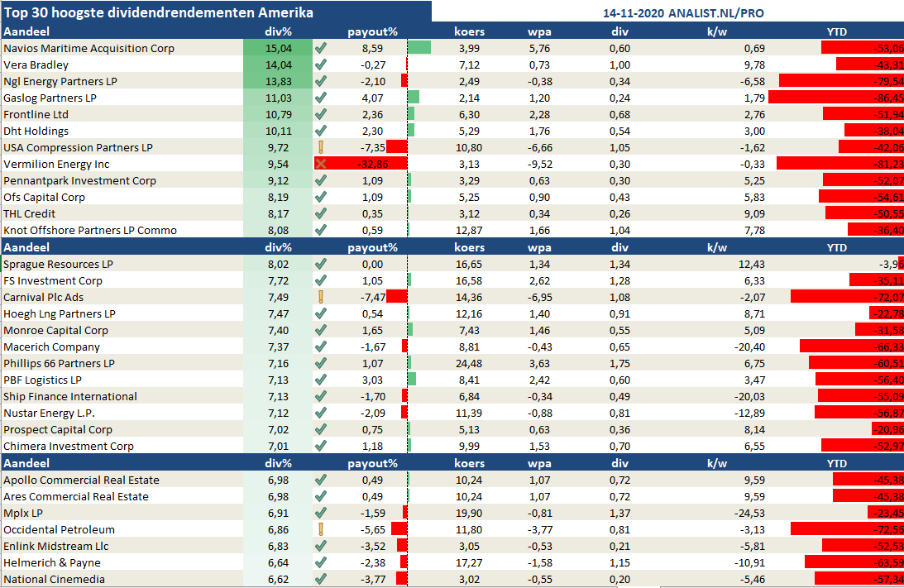Select the payout value 8,59 for Navios
The width and height of the screenshot is (904, 588).
pos(372,49)
